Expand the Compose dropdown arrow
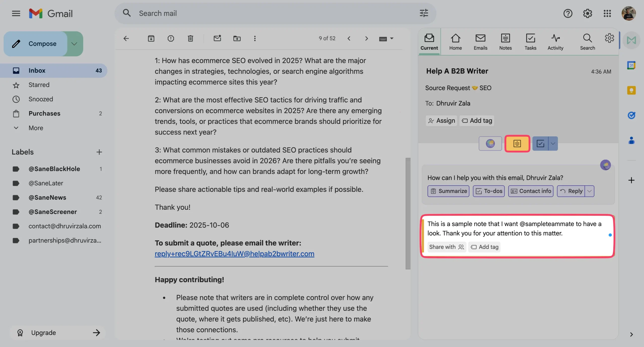This screenshot has width=644, height=347. tap(74, 44)
